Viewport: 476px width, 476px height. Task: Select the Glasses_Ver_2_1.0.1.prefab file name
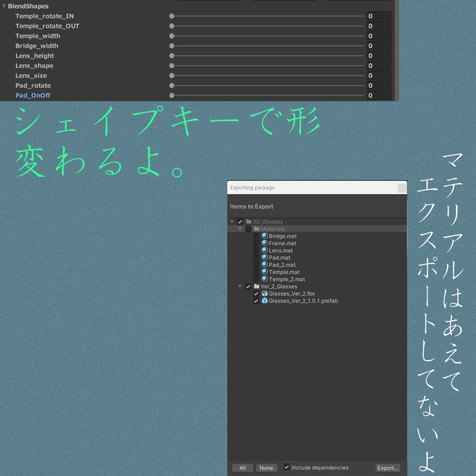pos(303,301)
